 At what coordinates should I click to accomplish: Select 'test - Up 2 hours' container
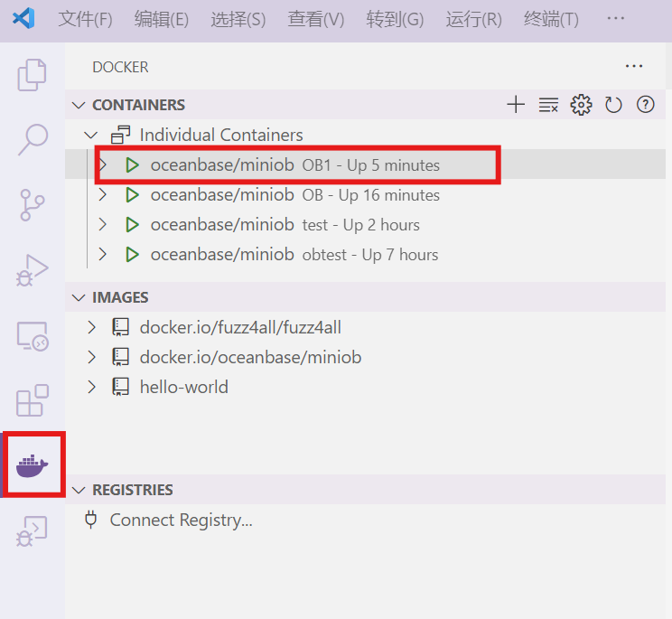361,225
